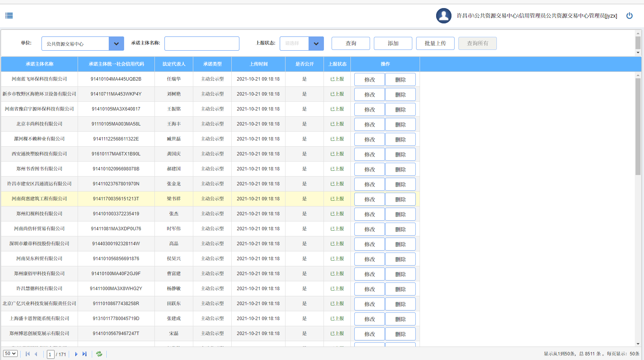
Task: Go to previous page arrow
Action: click(x=36, y=354)
